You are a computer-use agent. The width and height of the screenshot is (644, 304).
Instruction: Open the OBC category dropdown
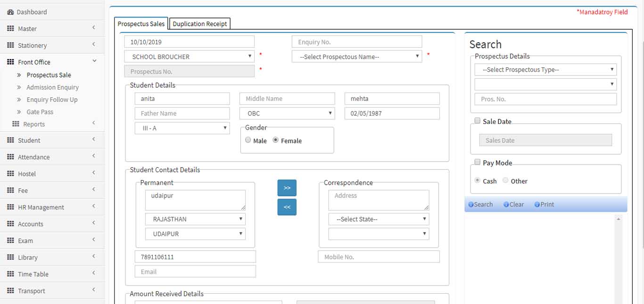(x=288, y=113)
